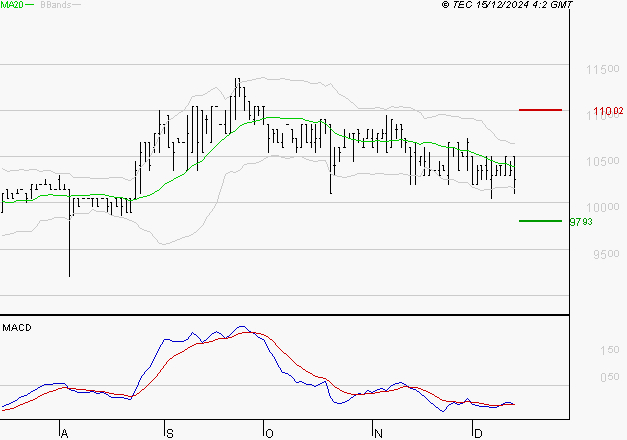Screen dimensions: 627x440
Task: Click the 10500 price axis label
Action: [x=603, y=161]
